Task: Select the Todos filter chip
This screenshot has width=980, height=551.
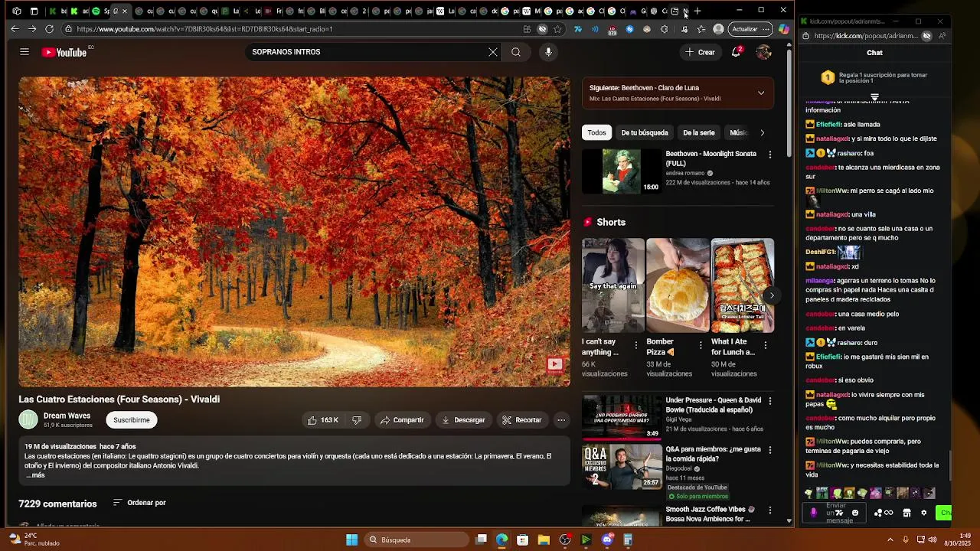Action: [x=596, y=132]
